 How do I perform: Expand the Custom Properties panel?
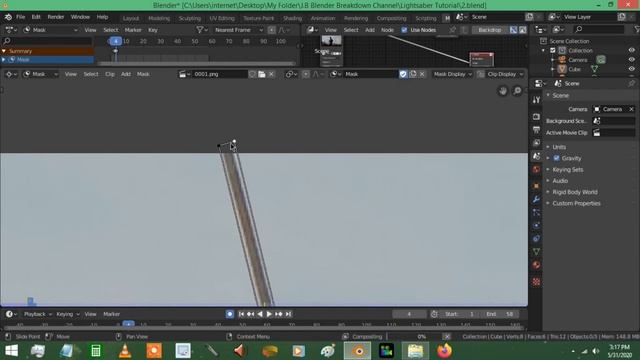click(x=576, y=203)
